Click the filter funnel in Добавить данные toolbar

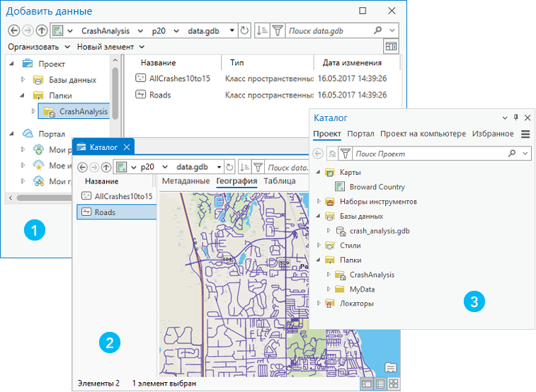pyautogui.click(x=278, y=31)
